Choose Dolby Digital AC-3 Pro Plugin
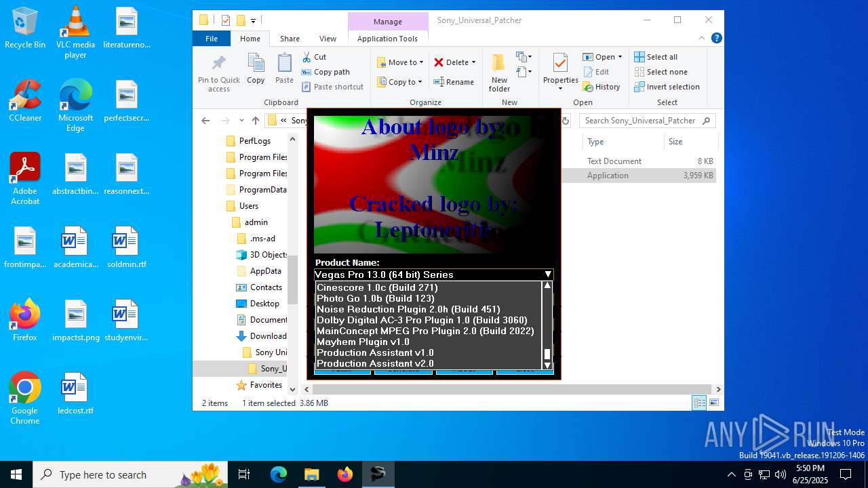Screen dimensions: 868x488 coord(429,320)
